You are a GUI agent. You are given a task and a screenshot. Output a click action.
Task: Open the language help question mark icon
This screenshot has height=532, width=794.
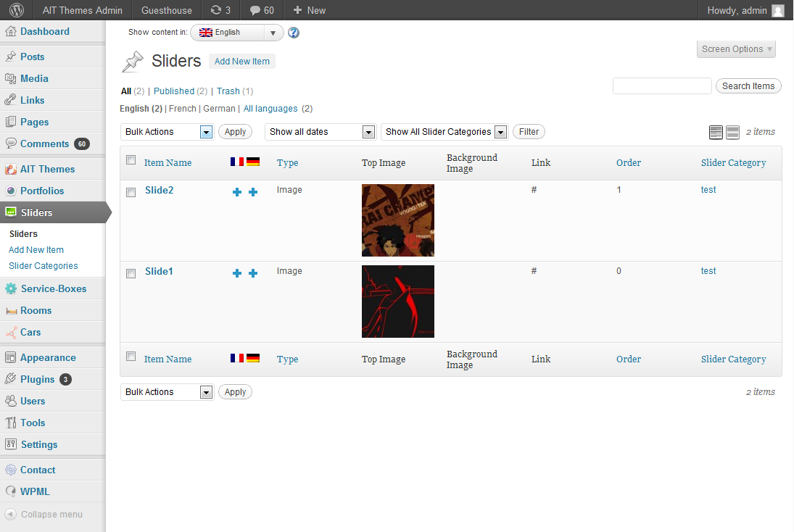[293, 33]
